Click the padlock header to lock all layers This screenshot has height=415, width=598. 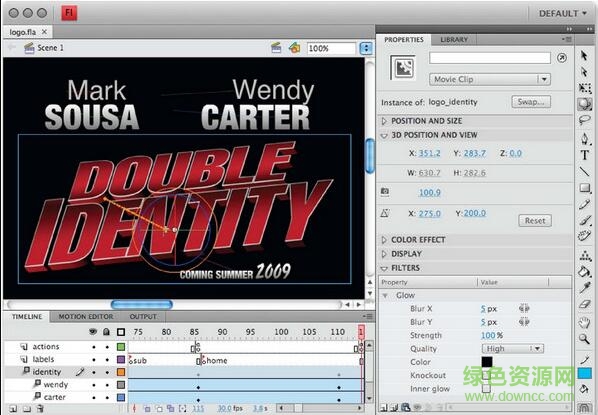point(106,332)
